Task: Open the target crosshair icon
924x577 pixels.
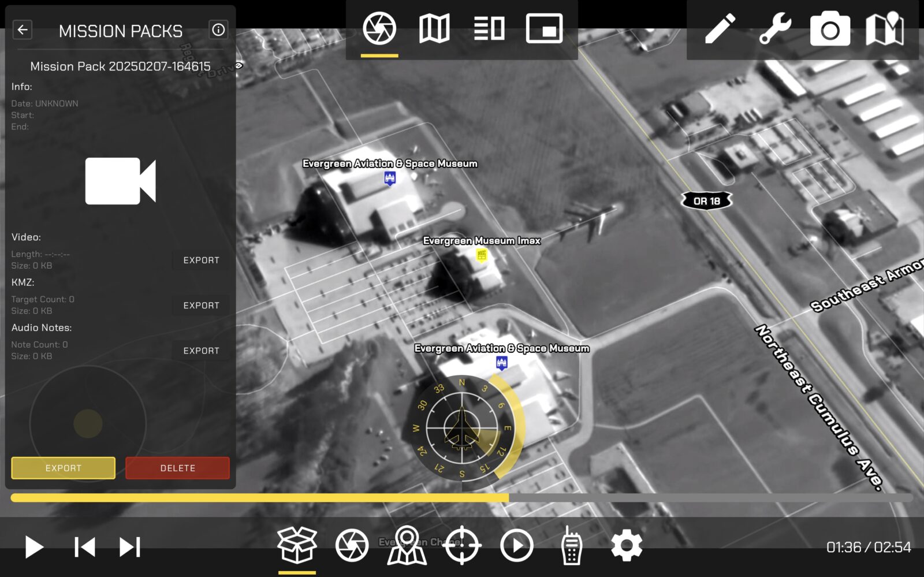Action: (463, 545)
